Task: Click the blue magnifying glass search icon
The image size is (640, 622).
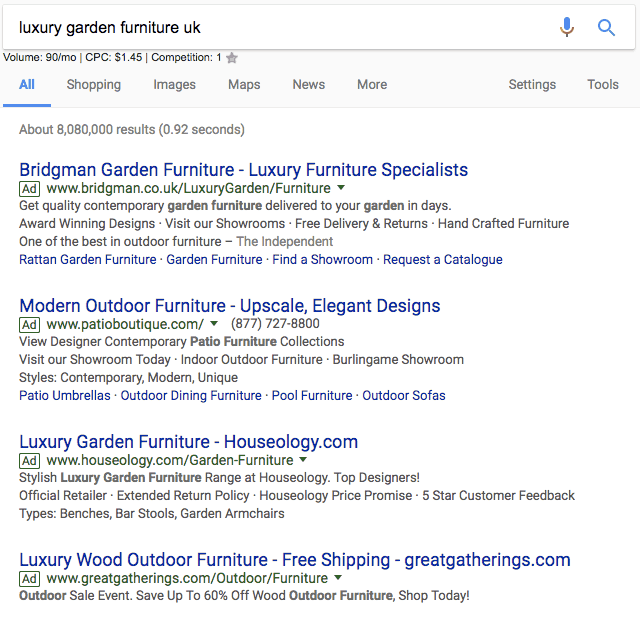Action: click(606, 27)
